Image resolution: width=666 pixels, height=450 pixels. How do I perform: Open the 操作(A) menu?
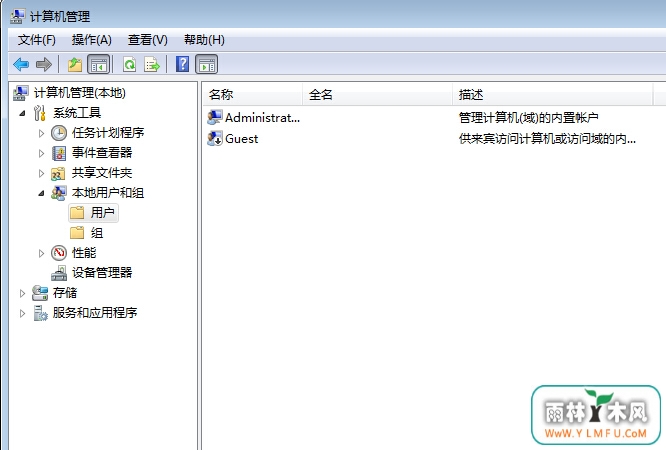coord(92,40)
